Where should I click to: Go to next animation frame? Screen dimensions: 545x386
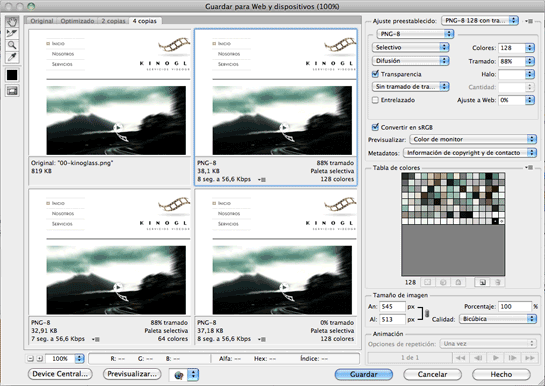tap(512, 358)
